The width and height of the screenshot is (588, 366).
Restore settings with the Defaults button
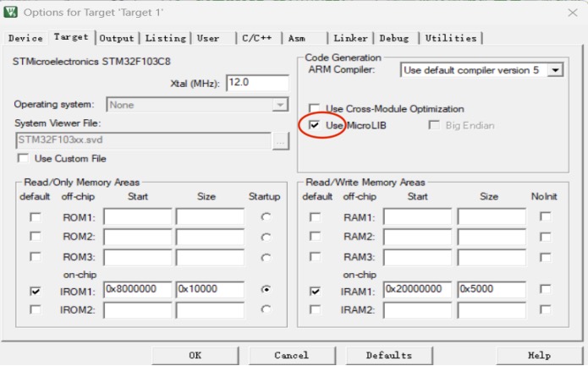tap(389, 355)
